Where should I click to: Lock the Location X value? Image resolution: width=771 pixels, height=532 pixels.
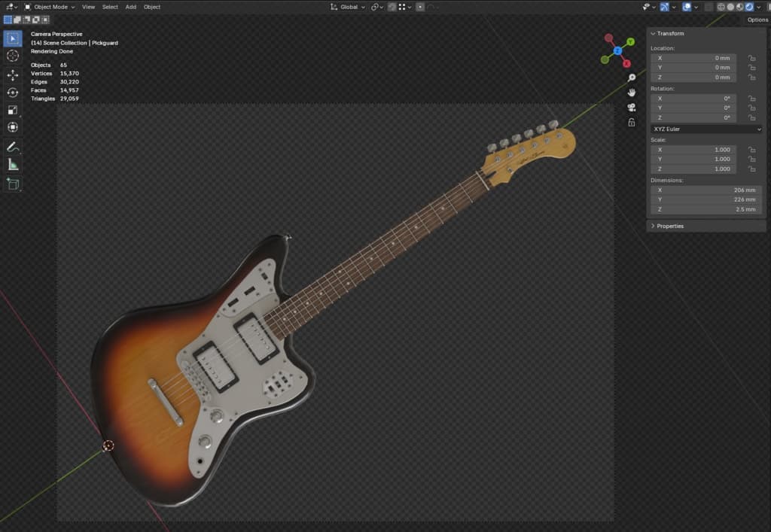(752, 58)
